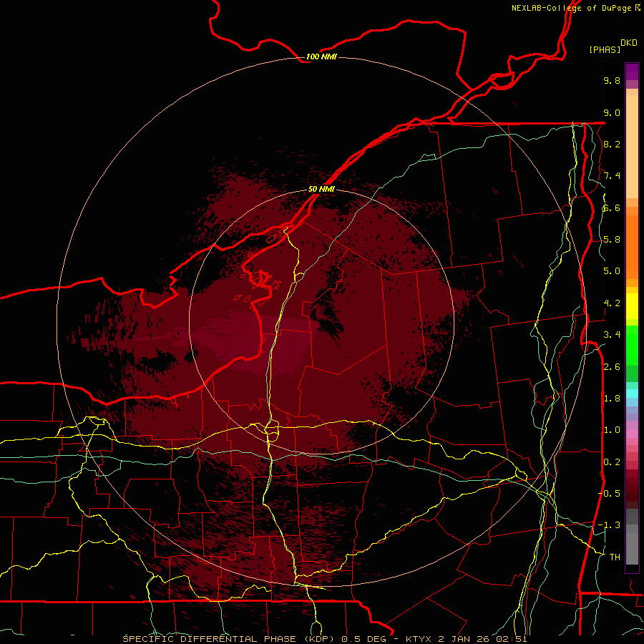Click the 6.6 legend value
Image resolution: width=644 pixels, height=644 pixels.
tap(612, 208)
